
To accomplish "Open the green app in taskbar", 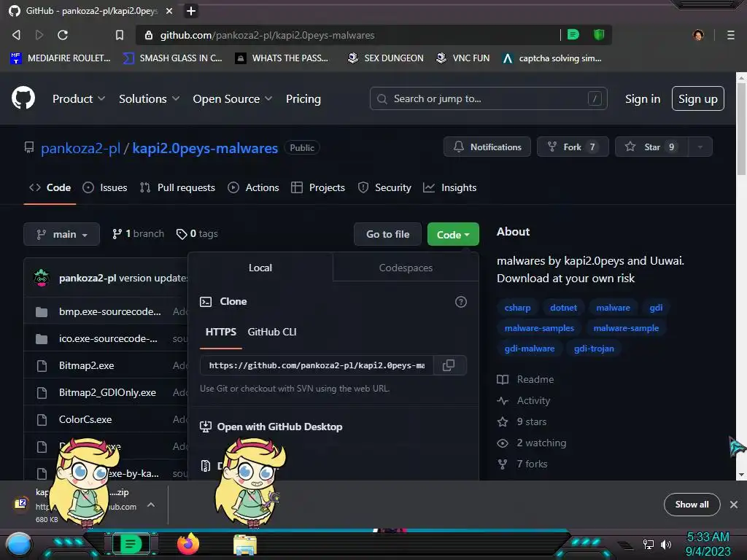I will point(131,544).
